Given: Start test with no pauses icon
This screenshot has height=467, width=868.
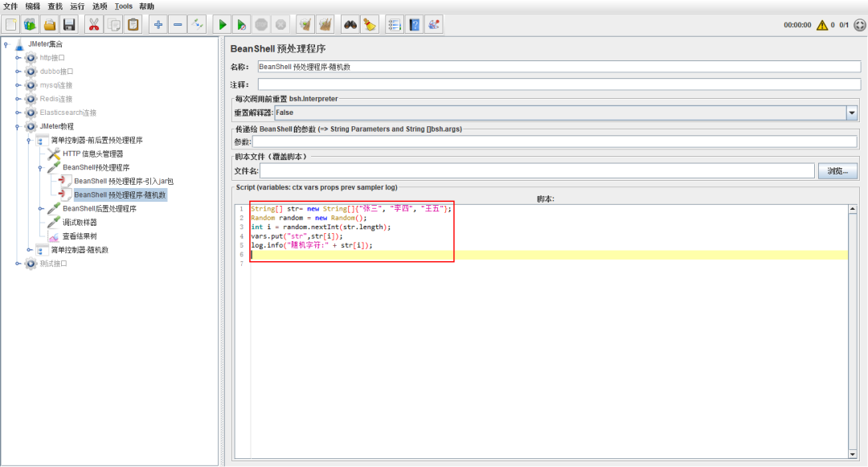Looking at the screenshot, I should click(x=242, y=24).
